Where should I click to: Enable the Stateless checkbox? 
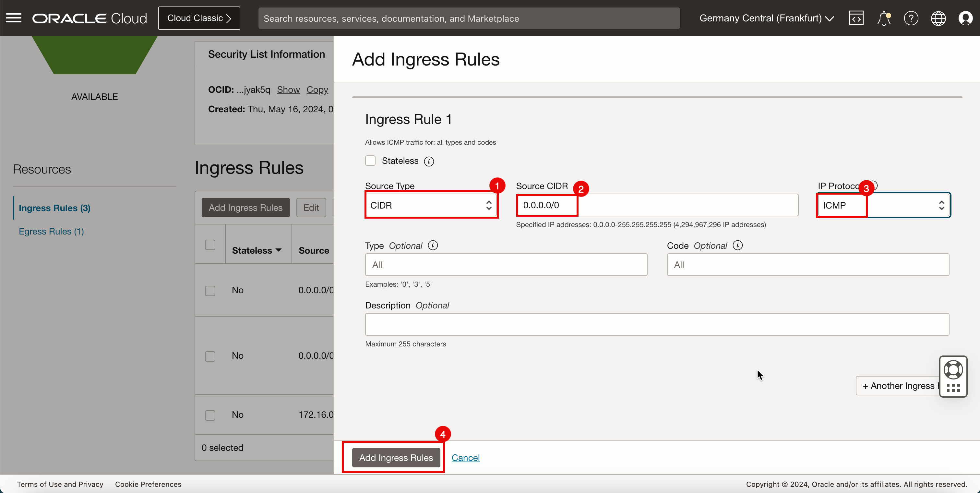click(x=370, y=161)
